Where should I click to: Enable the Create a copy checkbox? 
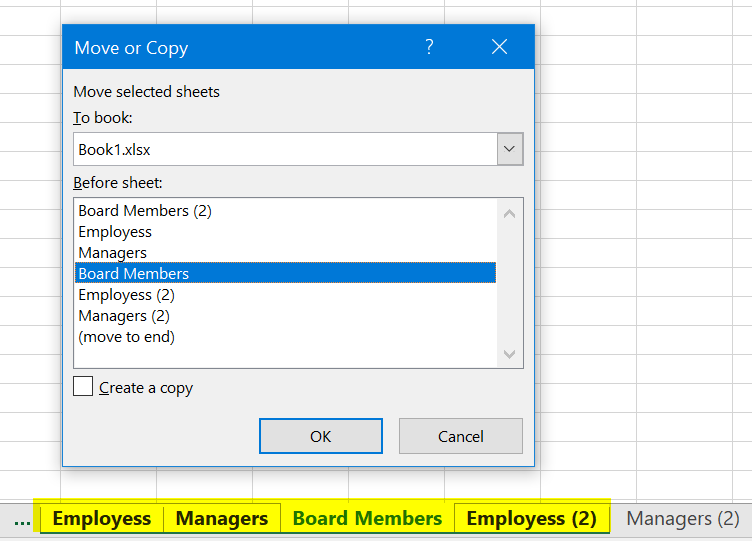click(83, 387)
